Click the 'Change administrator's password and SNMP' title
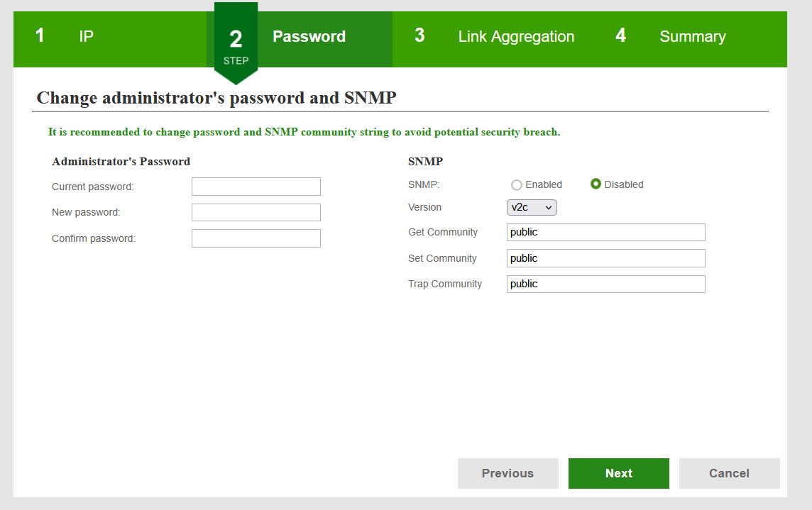This screenshot has height=510, width=812. [x=216, y=98]
